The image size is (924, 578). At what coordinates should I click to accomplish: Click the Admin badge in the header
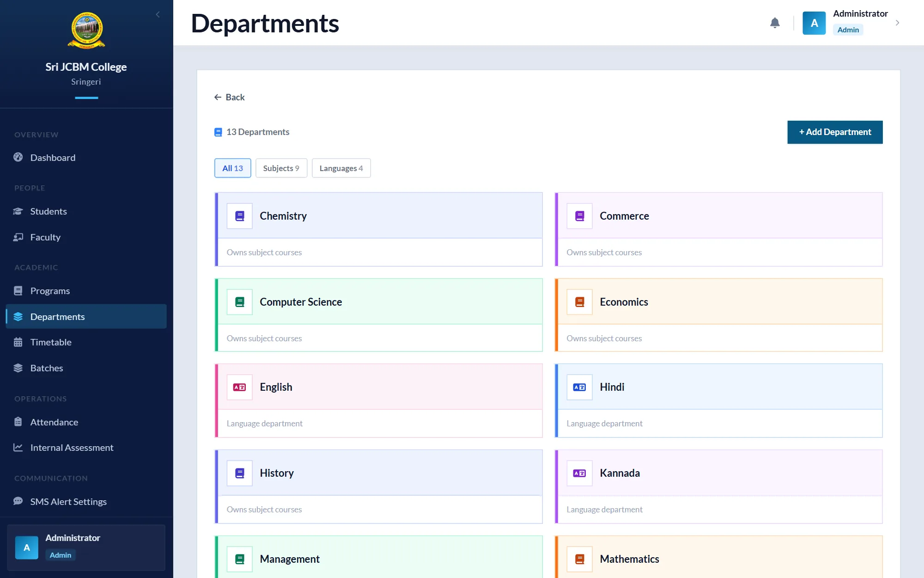point(848,30)
